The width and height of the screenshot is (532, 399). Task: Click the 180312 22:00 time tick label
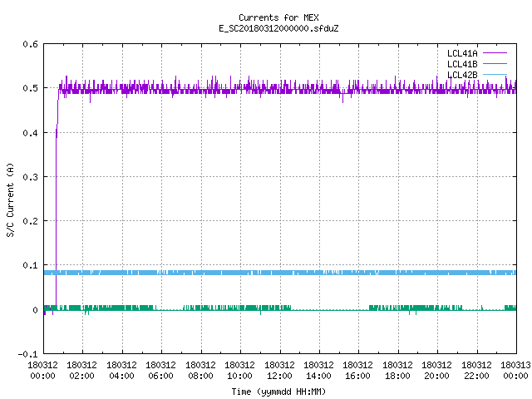[x=476, y=371]
